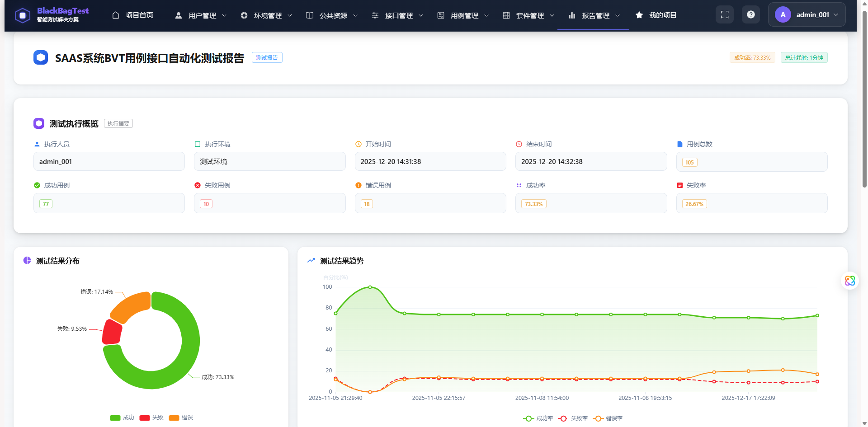Click the BlackBagTest logo icon

pos(23,15)
